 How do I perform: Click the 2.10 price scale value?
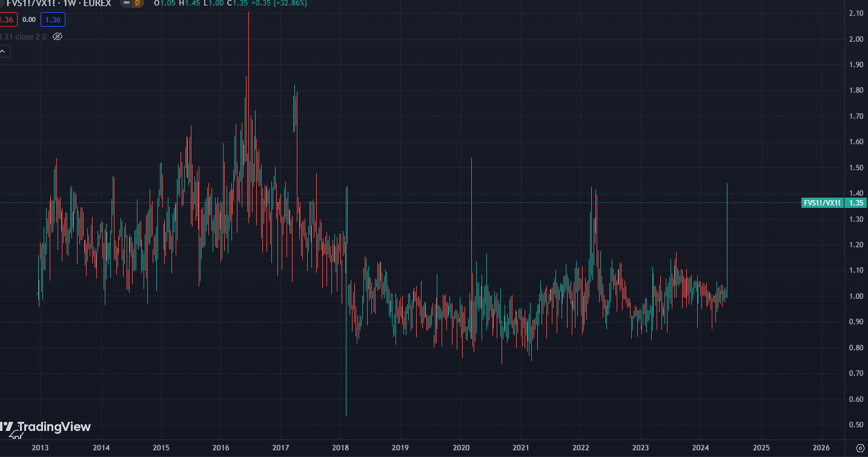tap(856, 13)
